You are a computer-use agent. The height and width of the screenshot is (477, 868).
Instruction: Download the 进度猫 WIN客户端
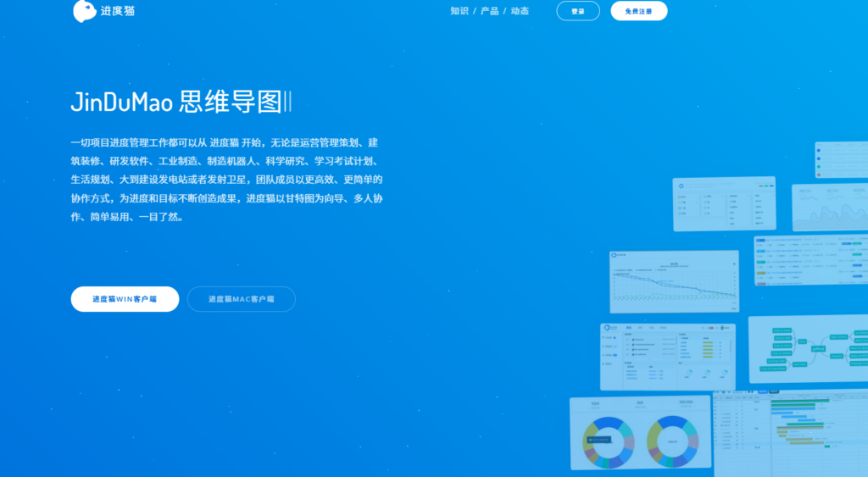125,299
